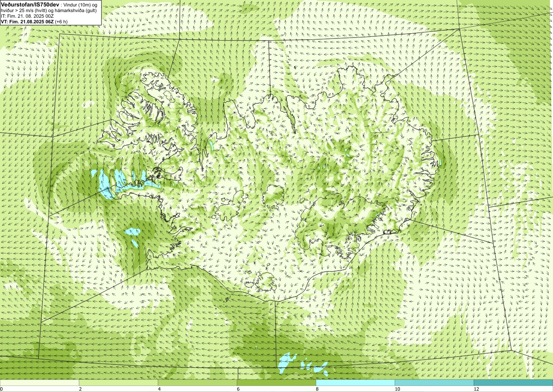Click the legend scale label '6'

coord(238,389)
